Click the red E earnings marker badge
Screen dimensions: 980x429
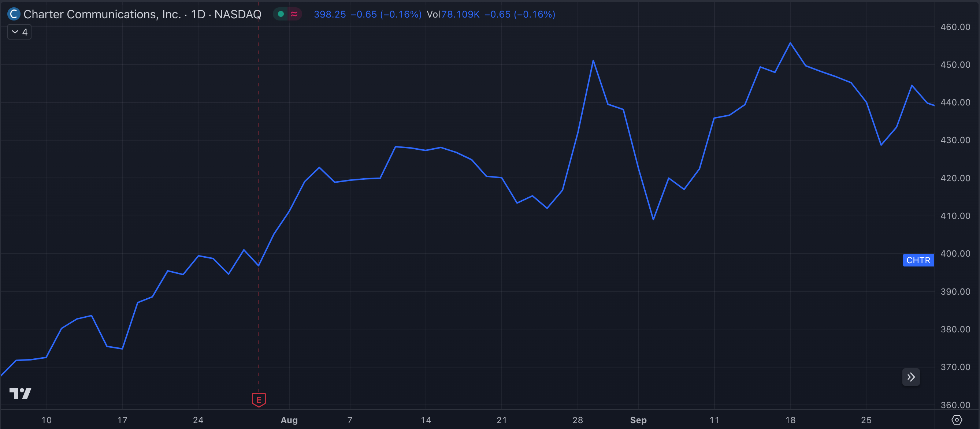[259, 400]
